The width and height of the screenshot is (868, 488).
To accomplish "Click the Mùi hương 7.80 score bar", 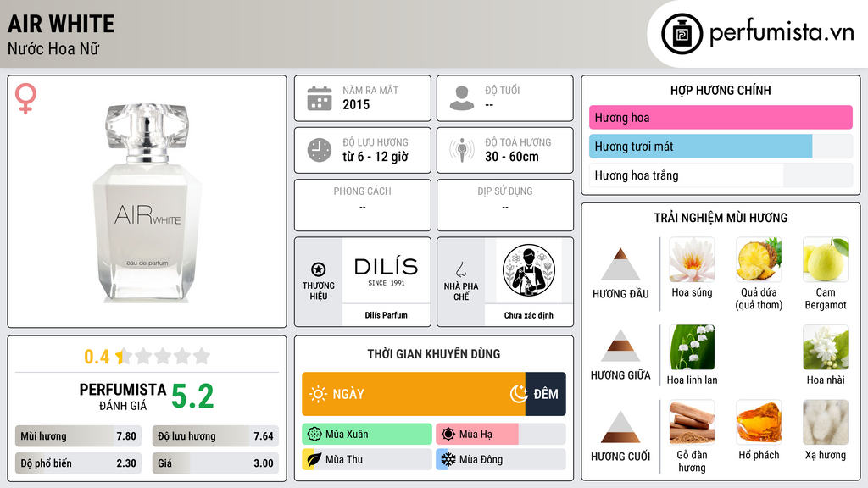I will pyautogui.click(x=78, y=436).
